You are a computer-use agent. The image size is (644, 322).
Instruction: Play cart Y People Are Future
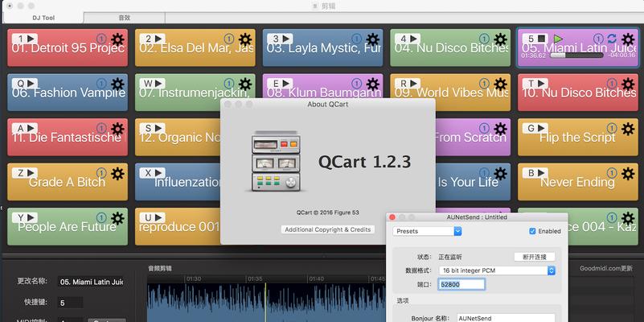click(x=31, y=217)
